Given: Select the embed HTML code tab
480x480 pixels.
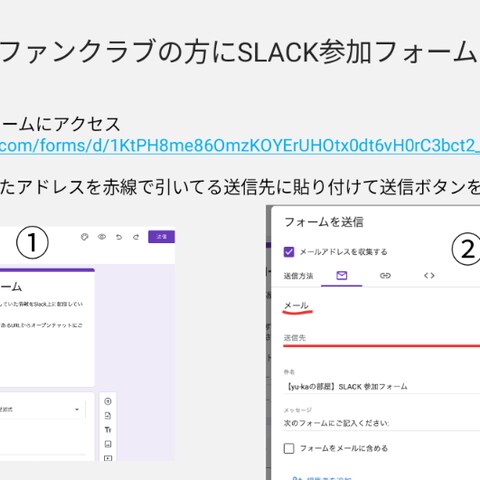Looking at the screenshot, I should pos(429,276).
